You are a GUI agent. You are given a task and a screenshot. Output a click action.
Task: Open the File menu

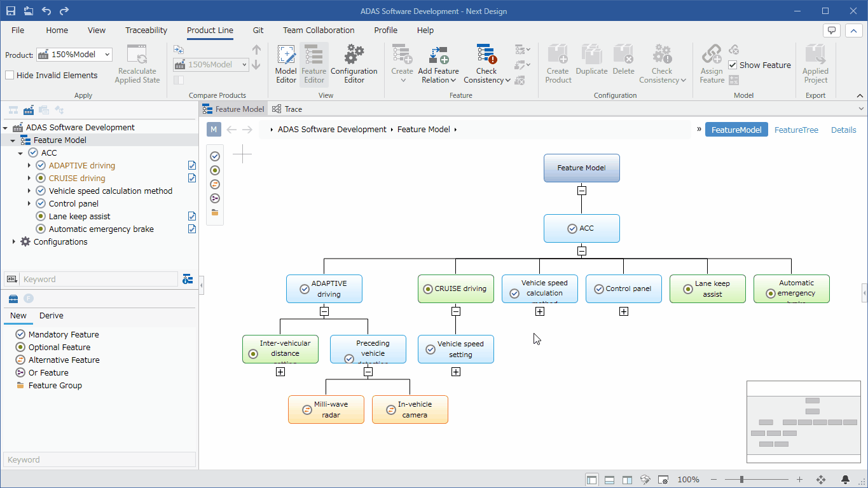click(18, 30)
